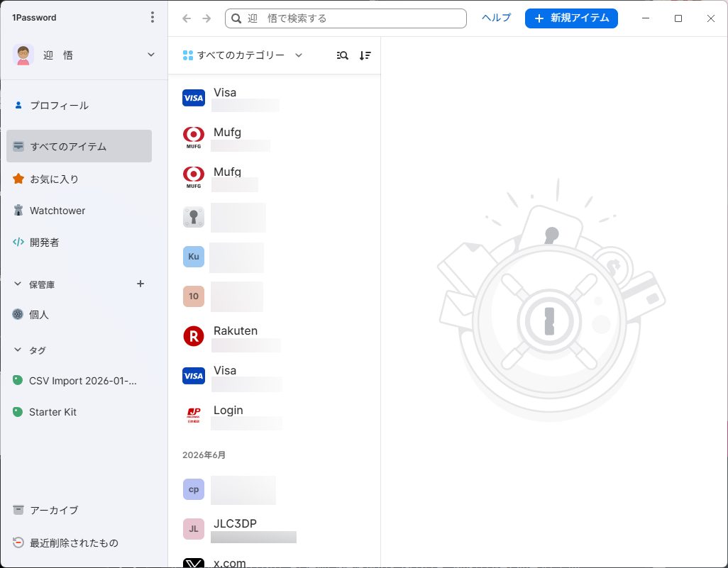Click the Starter Kit tag green icon
This screenshot has height=568, width=728.
(x=18, y=412)
